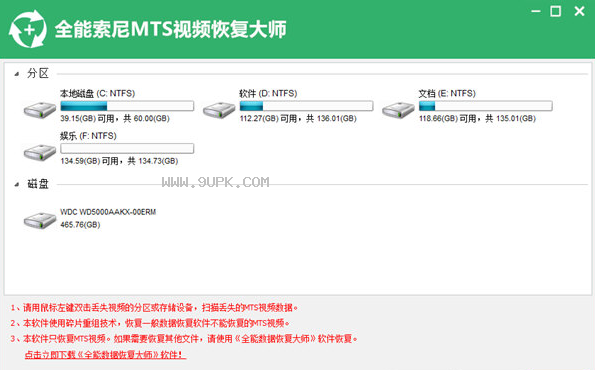Click the 118.66(GB) 可用 capacity text
Image resolution: width=595 pixels, height=370 pixels.
click(477, 119)
